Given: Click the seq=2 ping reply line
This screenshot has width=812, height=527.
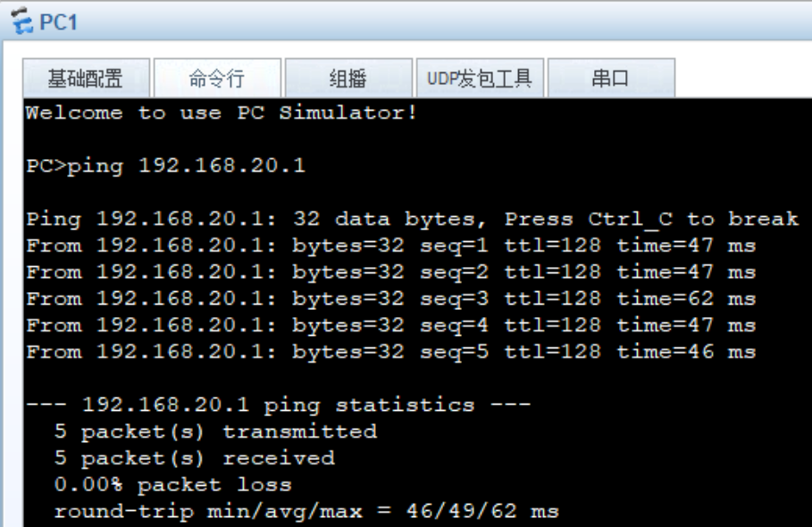Looking at the screenshot, I should pyautogui.click(x=390, y=272).
